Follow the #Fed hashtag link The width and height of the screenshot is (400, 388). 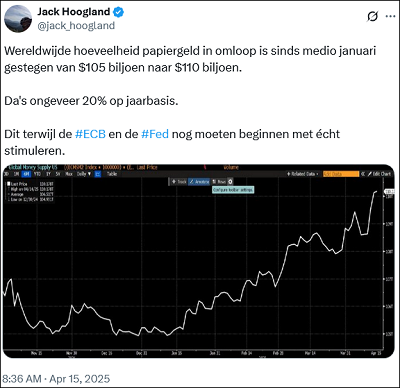click(x=155, y=134)
